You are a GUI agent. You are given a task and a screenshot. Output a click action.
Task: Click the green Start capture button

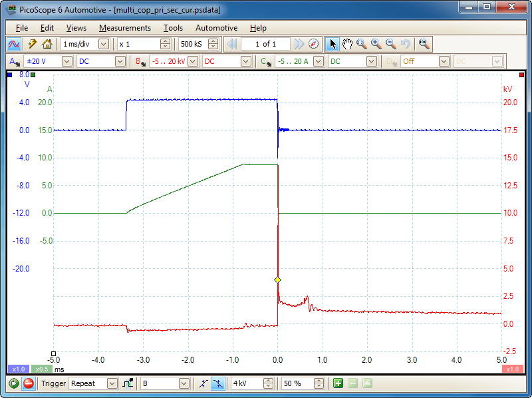click(x=14, y=383)
